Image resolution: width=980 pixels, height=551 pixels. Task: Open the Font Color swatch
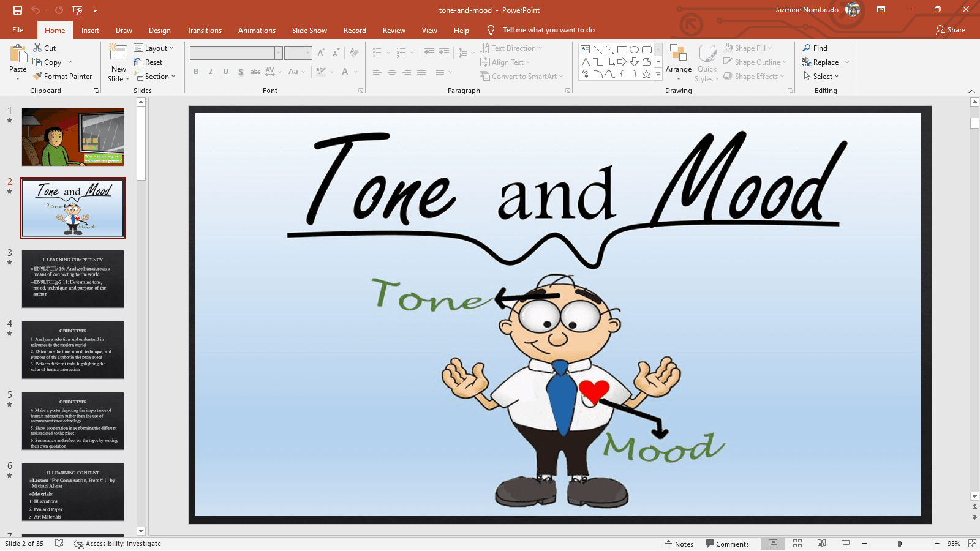(345, 72)
